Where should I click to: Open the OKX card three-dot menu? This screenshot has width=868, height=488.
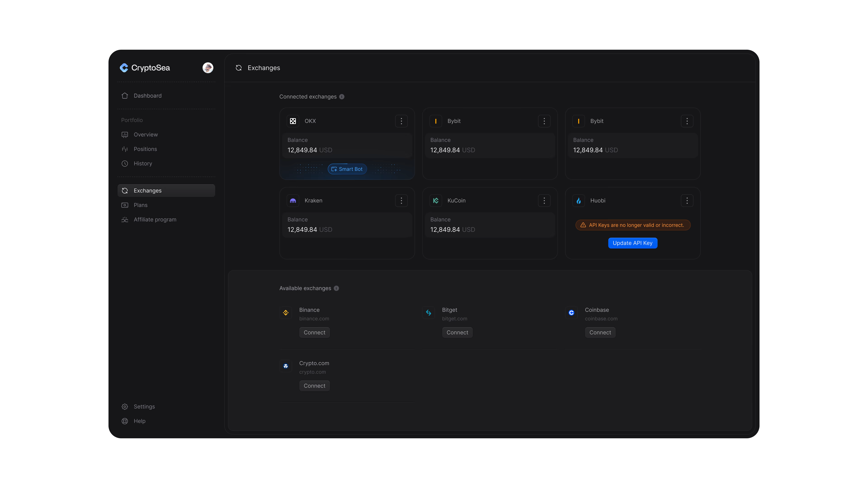(x=401, y=121)
